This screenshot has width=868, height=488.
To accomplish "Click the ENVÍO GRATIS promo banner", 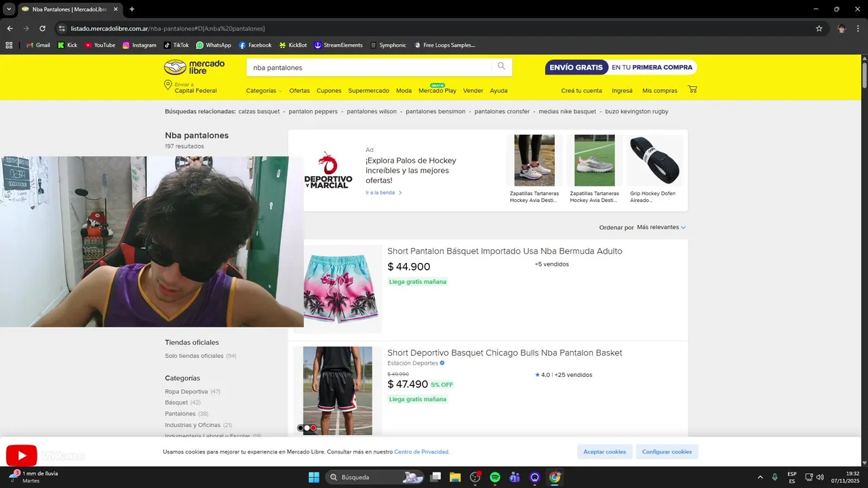I will [x=620, y=67].
